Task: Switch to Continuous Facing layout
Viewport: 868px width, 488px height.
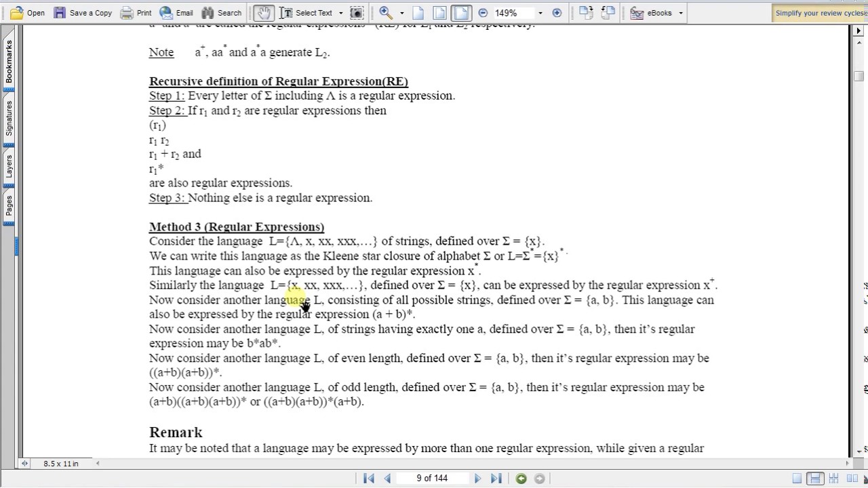Action: [834, 479]
